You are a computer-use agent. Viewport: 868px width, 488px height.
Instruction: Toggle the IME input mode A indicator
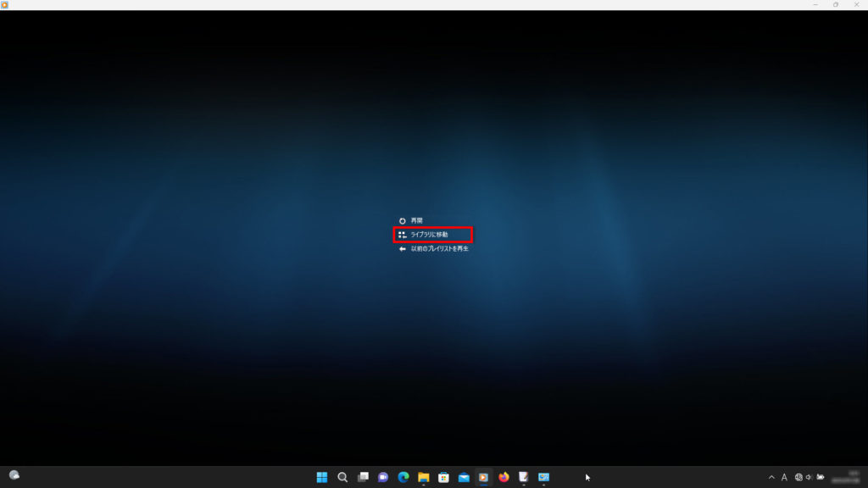point(784,477)
